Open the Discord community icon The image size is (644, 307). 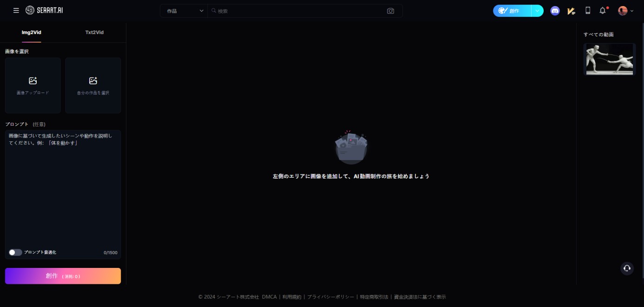(555, 10)
